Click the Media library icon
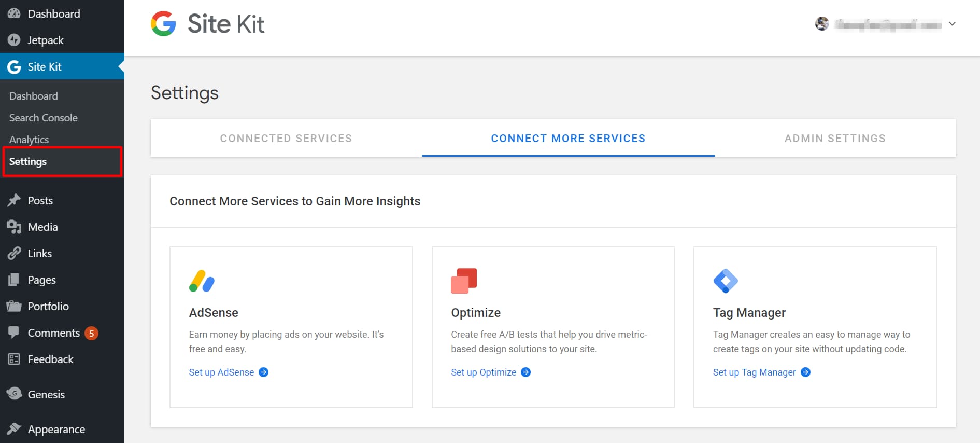980x443 pixels. point(14,227)
